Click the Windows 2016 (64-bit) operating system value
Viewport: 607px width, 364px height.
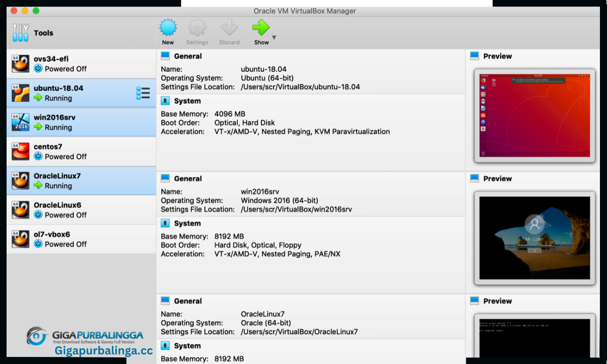pos(280,200)
